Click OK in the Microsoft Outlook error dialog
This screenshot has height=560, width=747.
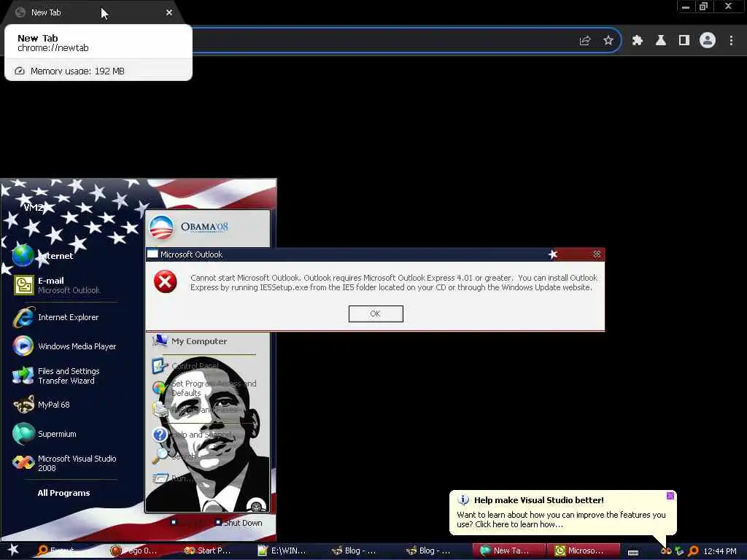(x=376, y=314)
